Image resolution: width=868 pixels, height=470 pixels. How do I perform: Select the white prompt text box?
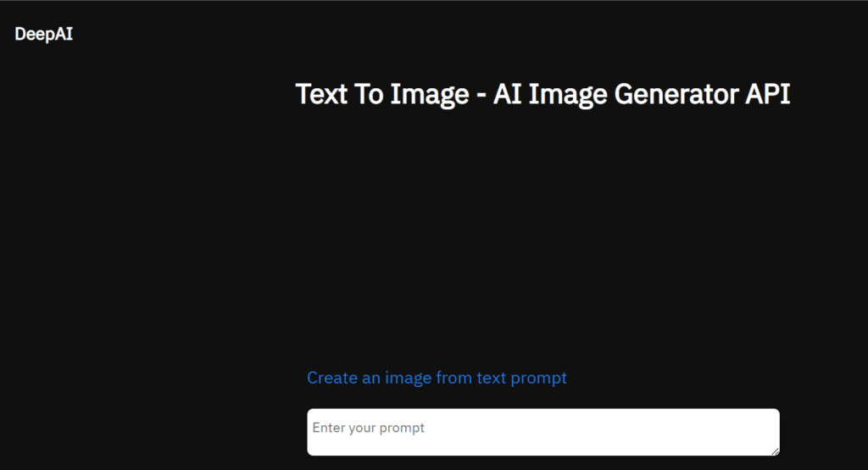[543, 433]
